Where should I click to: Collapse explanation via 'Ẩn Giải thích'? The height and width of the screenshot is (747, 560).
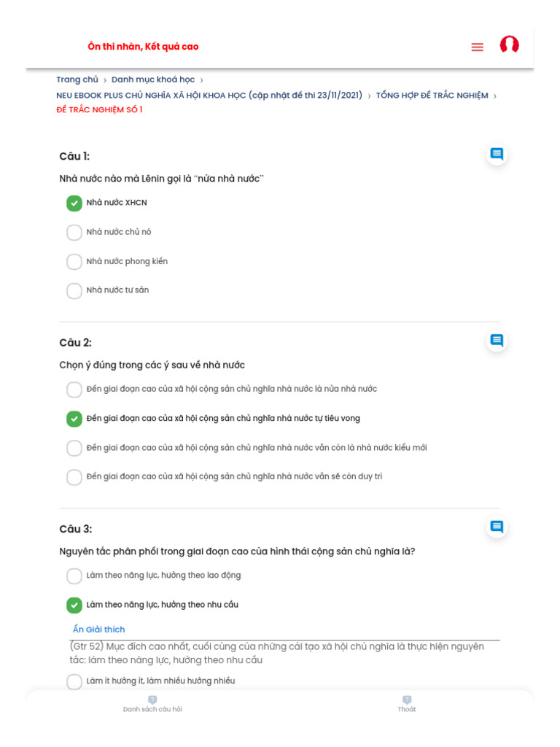(98, 630)
